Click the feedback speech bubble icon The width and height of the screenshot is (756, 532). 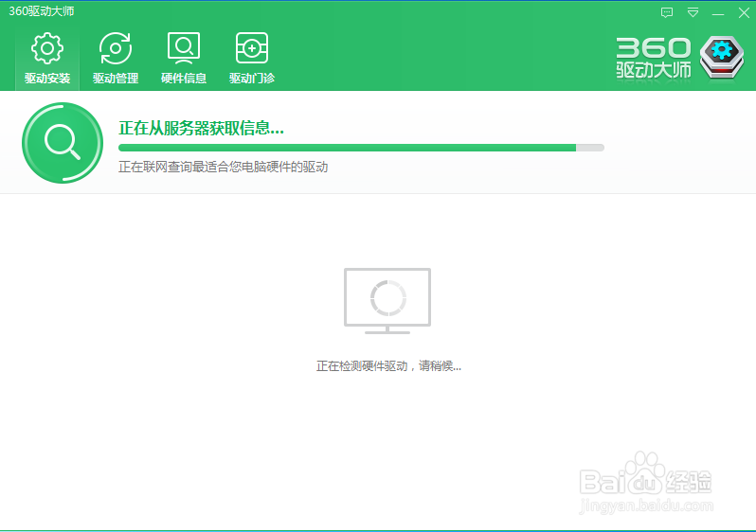click(667, 12)
